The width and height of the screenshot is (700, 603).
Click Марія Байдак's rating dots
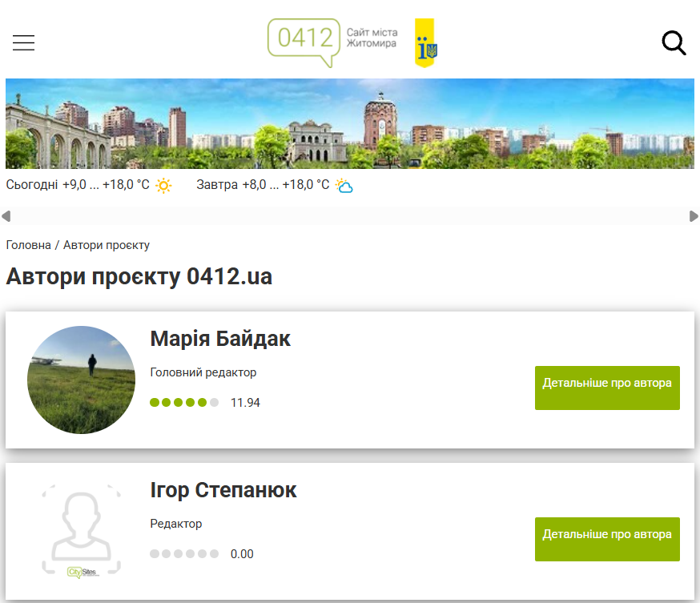pyautogui.click(x=184, y=403)
